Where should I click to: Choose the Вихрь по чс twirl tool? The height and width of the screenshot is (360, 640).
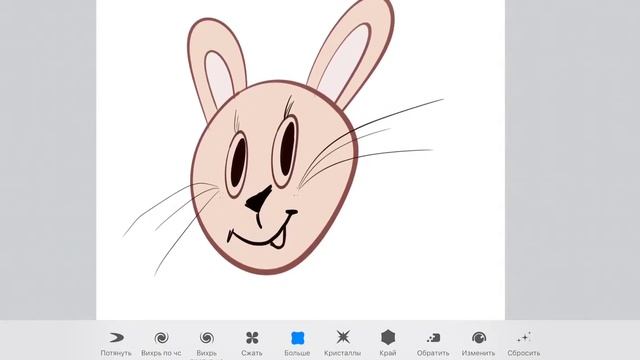[x=161, y=344]
